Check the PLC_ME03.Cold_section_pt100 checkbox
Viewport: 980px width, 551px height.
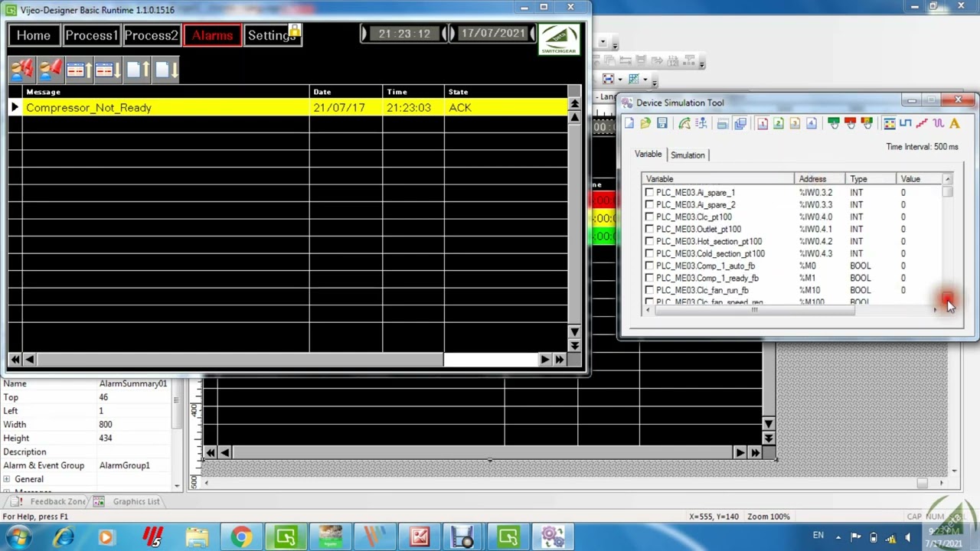[649, 254]
